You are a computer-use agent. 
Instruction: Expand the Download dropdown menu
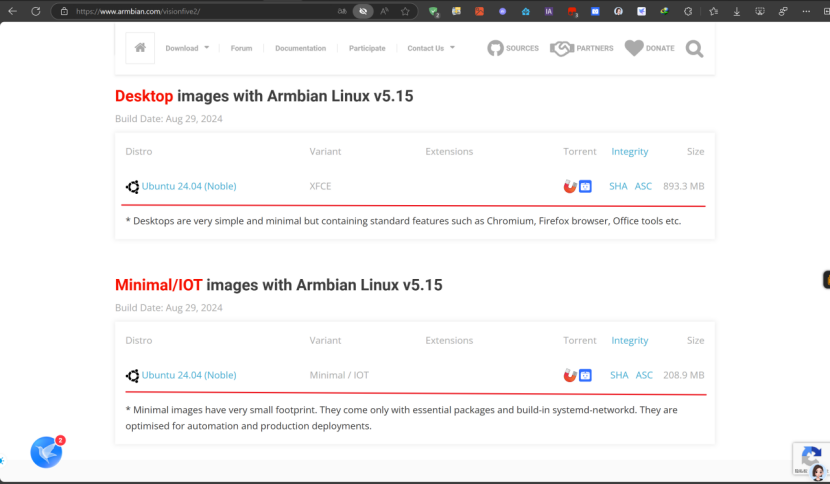click(x=187, y=48)
